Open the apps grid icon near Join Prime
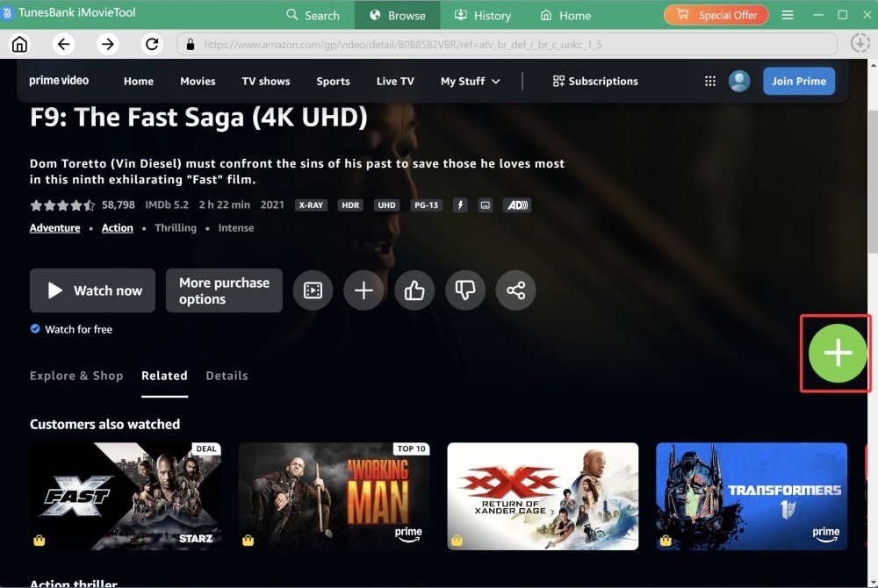The height and width of the screenshot is (588, 878). tap(709, 81)
